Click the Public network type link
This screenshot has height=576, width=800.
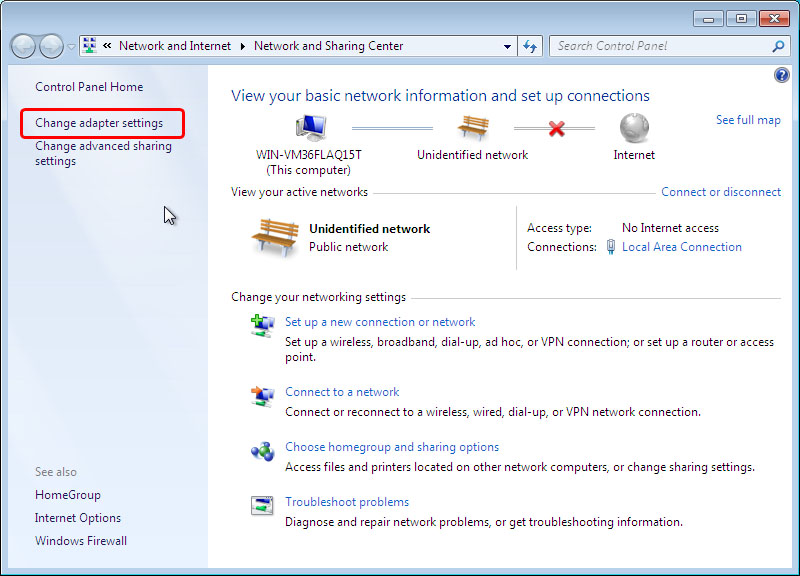[x=348, y=247]
